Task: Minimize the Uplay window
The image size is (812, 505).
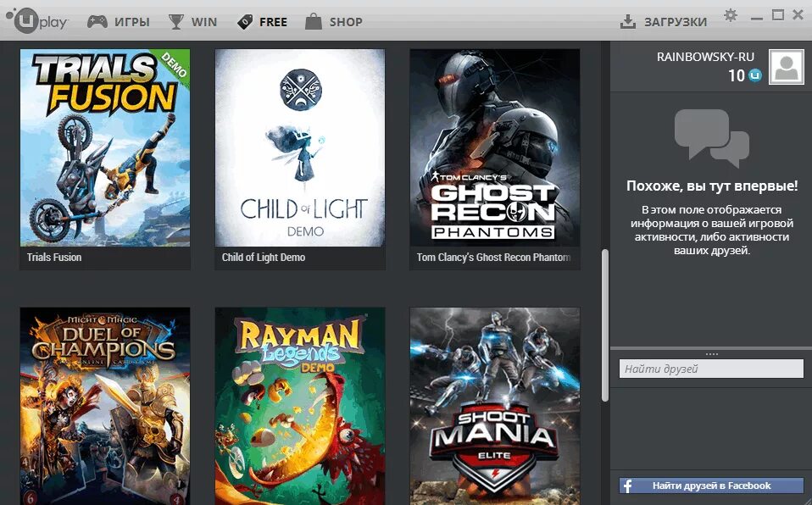Action: point(757,18)
